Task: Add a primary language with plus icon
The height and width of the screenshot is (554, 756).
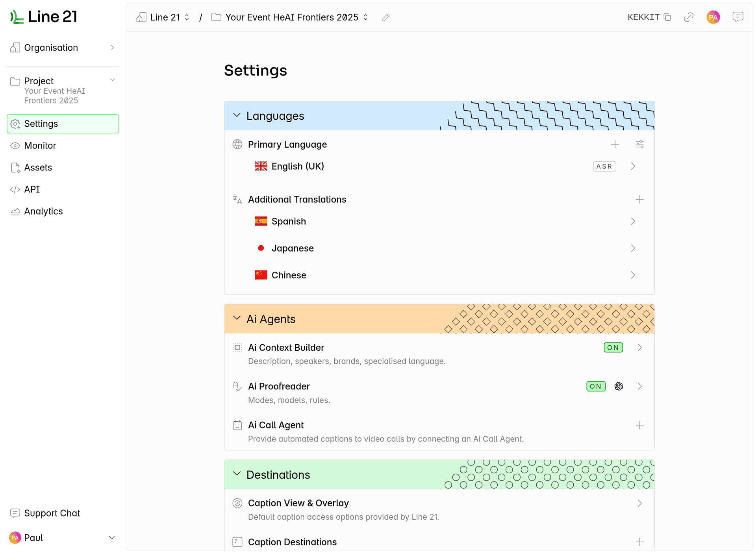Action: (x=615, y=145)
